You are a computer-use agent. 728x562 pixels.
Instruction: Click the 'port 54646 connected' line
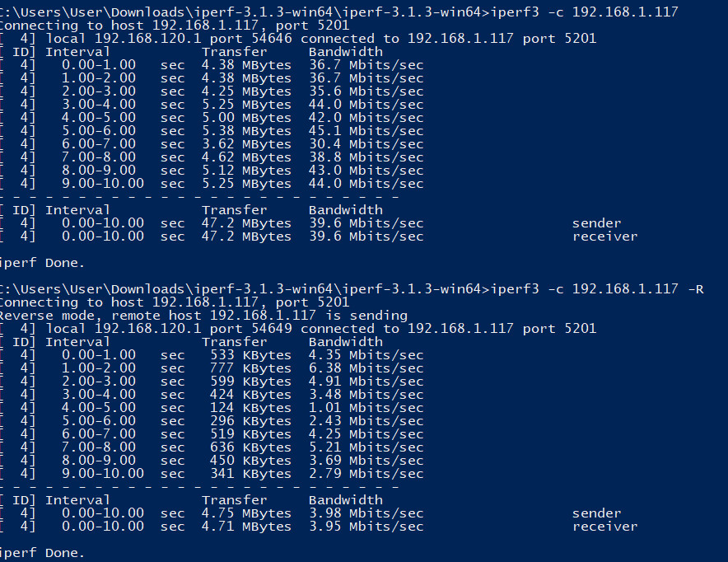(x=298, y=39)
